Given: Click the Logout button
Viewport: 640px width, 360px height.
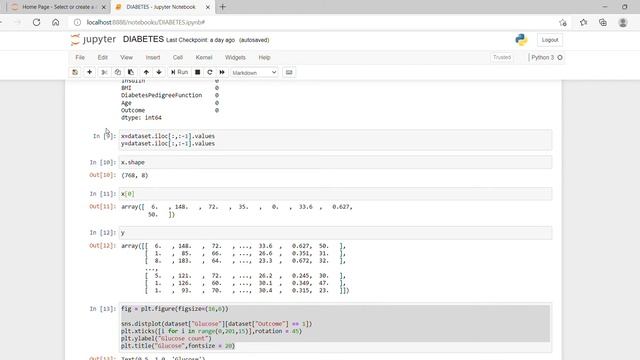Looking at the screenshot, I should (x=549, y=40).
